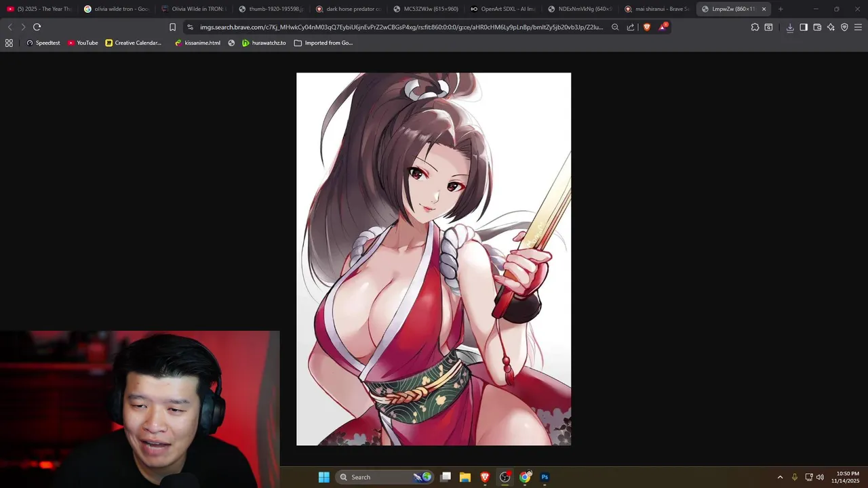Image resolution: width=868 pixels, height=488 pixels.
Task: Open Photoshop from the taskbar
Action: click(545, 477)
